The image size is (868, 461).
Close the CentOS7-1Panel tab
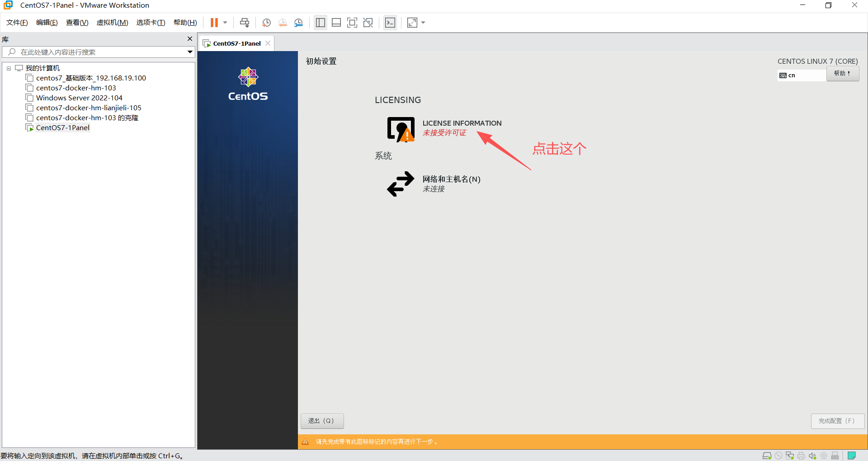point(268,43)
